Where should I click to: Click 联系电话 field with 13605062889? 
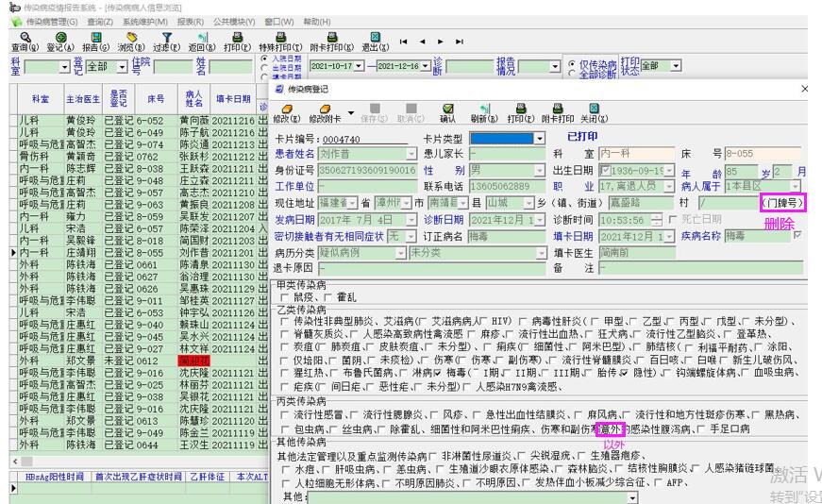point(507,187)
